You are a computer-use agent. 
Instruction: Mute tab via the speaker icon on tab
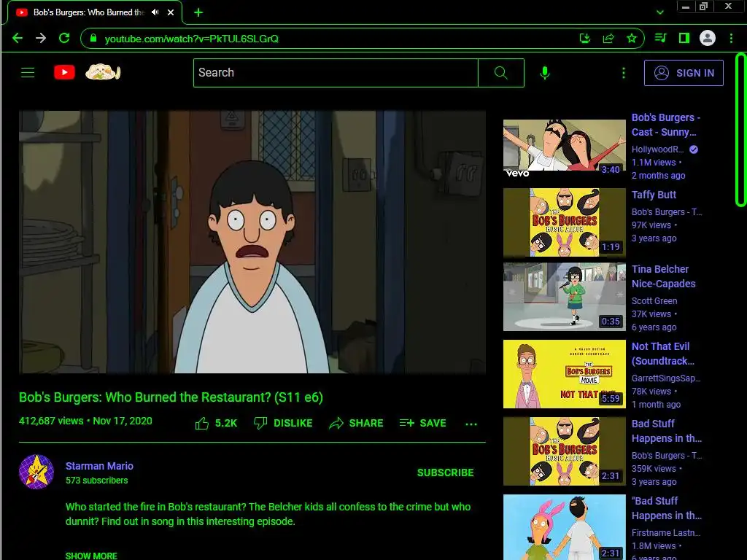coord(155,12)
